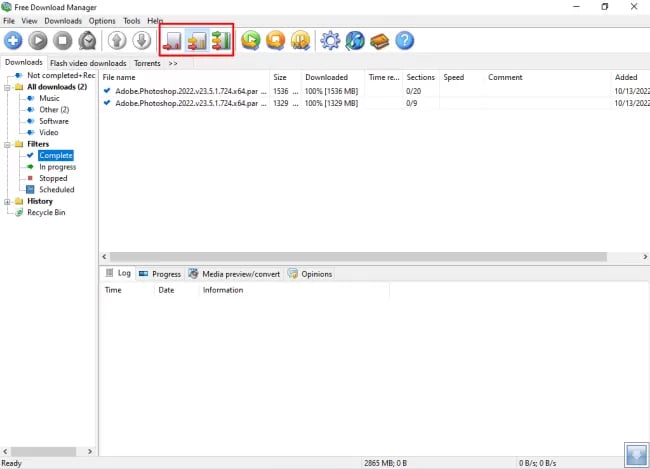This screenshot has height=469, width=650.
Task: Sort by Size column header
Action: pos(286,78)
